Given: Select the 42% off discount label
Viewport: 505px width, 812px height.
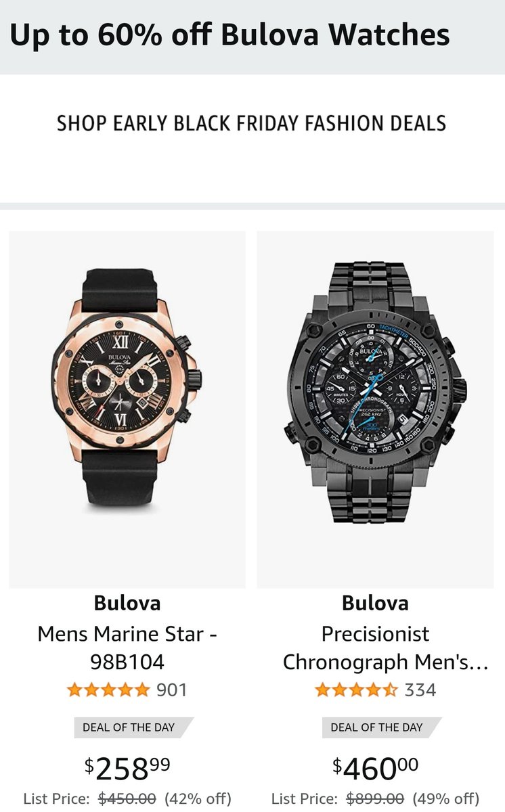Looking at the screenshot, I should tap(198, 798).
